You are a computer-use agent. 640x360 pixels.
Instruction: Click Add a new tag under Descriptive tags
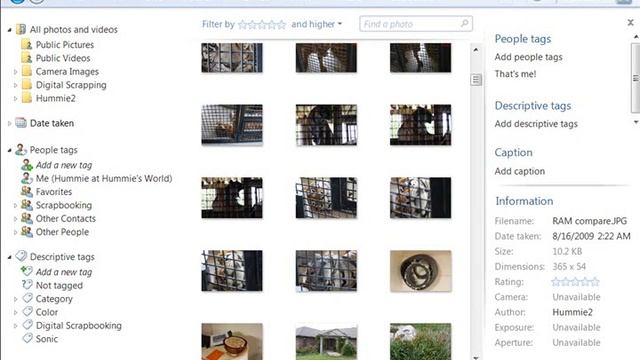point(64,272)
